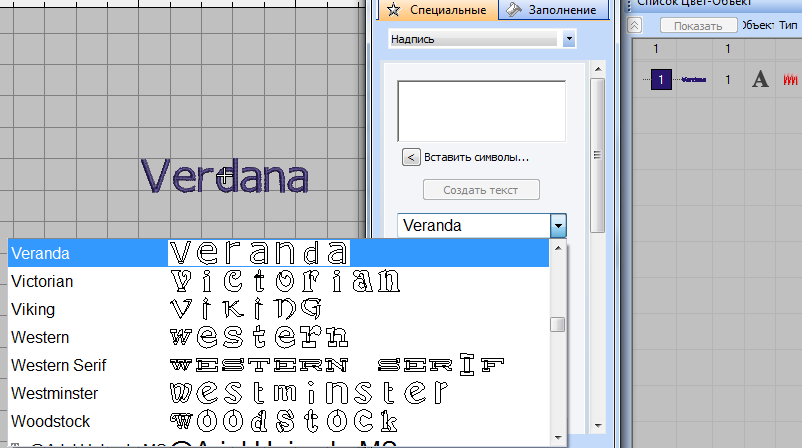Click the Veranda outlined font preview
The height and width of the screenshot is (448, 802).
259,253
